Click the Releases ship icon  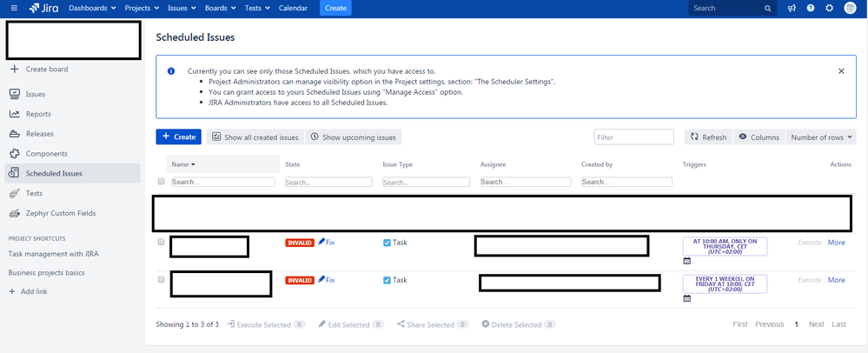[15, 134]
